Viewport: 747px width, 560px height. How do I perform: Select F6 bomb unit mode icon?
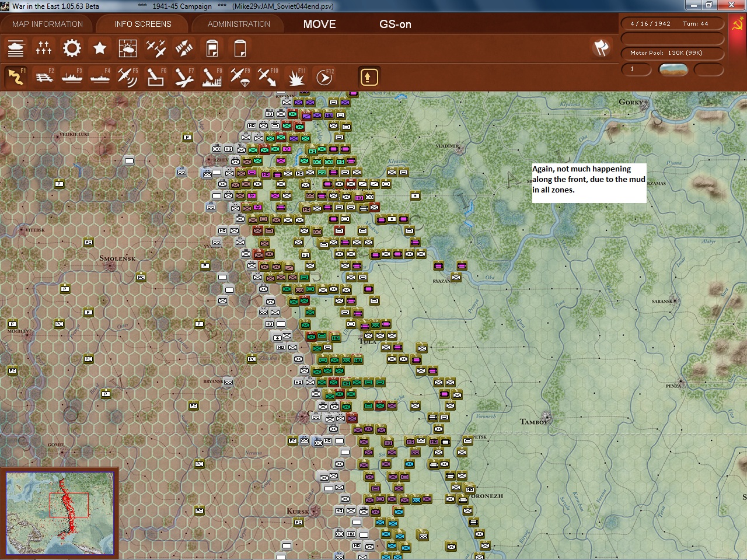[156, 77]
